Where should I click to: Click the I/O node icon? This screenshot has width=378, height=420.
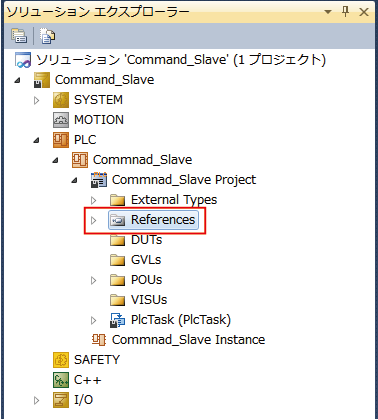point(61,400)
